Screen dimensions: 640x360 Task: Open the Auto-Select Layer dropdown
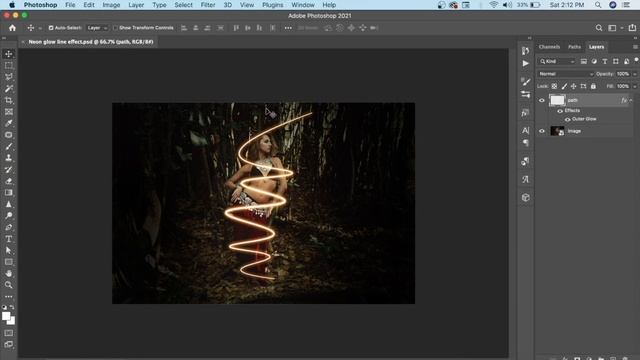97,28
